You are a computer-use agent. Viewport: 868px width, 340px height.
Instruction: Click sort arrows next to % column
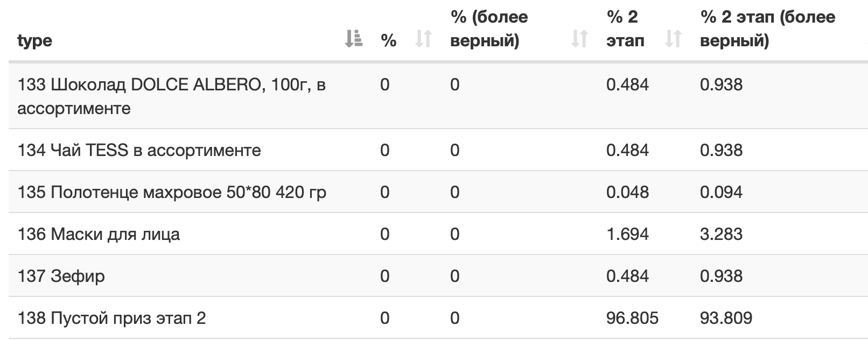424,39
